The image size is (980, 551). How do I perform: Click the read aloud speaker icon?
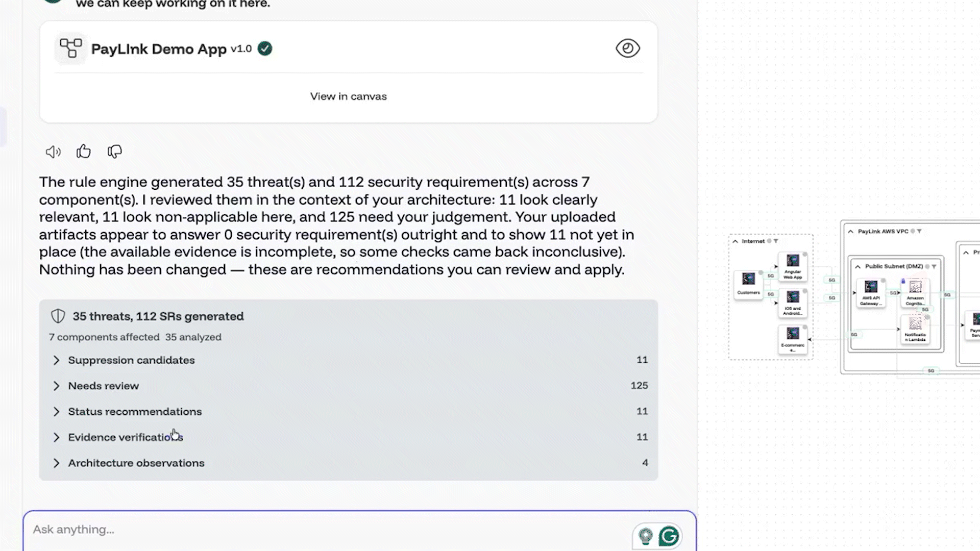(x=53, y=152)
